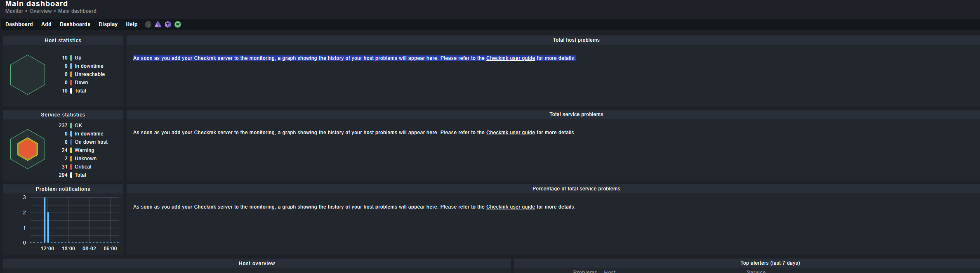Click the purple hexagon up-arrow icon

point(168,24)
